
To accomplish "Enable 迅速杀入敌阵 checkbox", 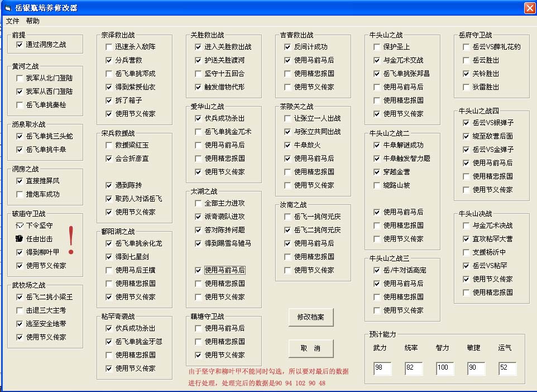I will 109,46.
